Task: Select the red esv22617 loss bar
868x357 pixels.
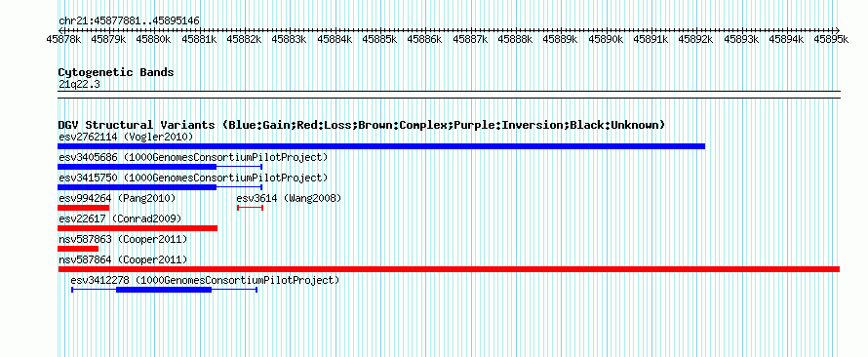Action: 138,228
